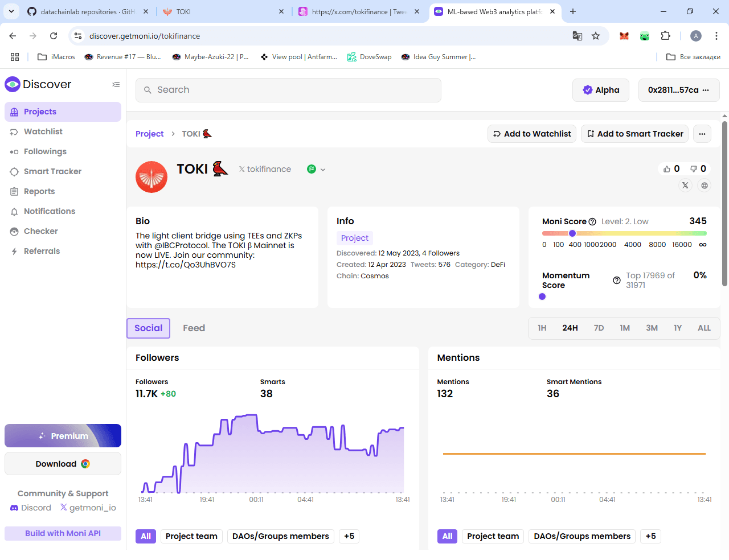Viewport: 729px width, 560px height.
Task: Expand +5 filters under Followers
Action: point(349,536)
